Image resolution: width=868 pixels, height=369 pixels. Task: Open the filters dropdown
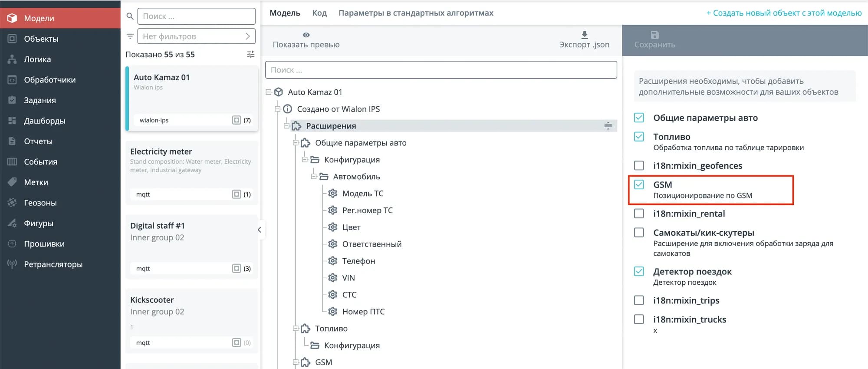[x=196, y=36]
